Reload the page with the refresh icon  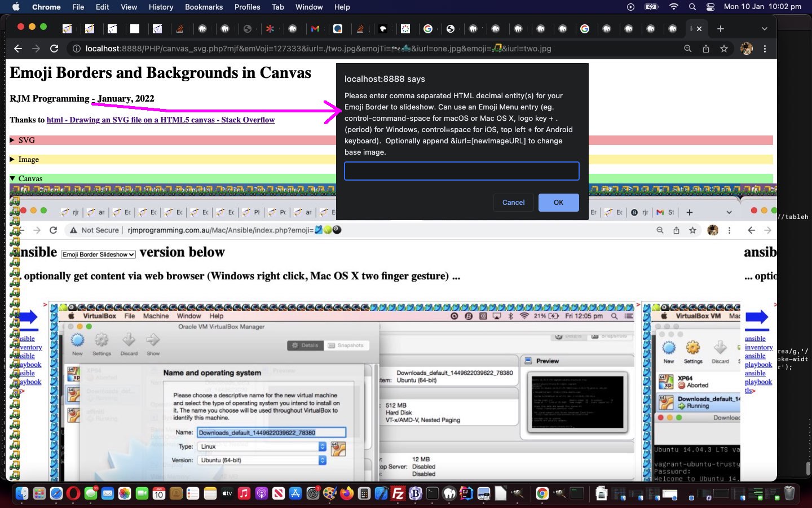point(54,49)
